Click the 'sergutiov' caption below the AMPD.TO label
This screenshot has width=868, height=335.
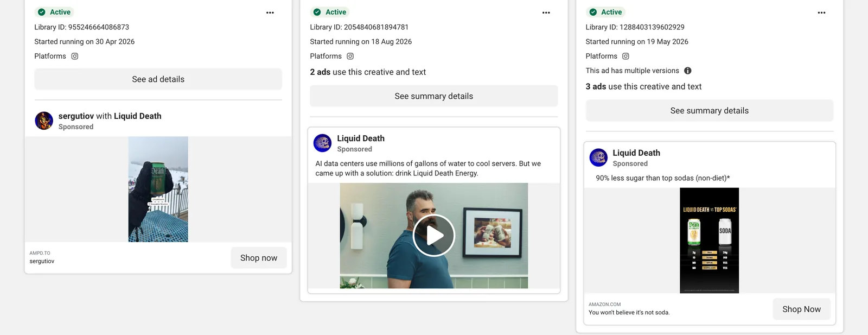(42, 261)
